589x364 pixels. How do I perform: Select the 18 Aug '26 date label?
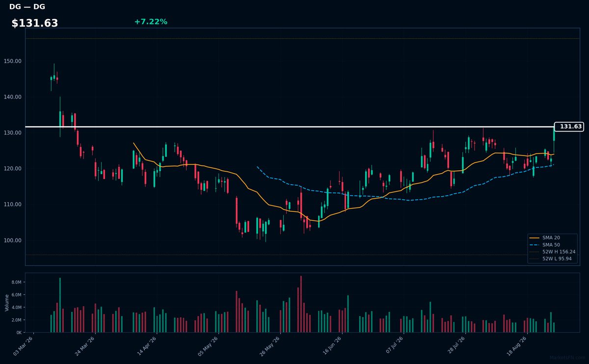coord(518,346)
